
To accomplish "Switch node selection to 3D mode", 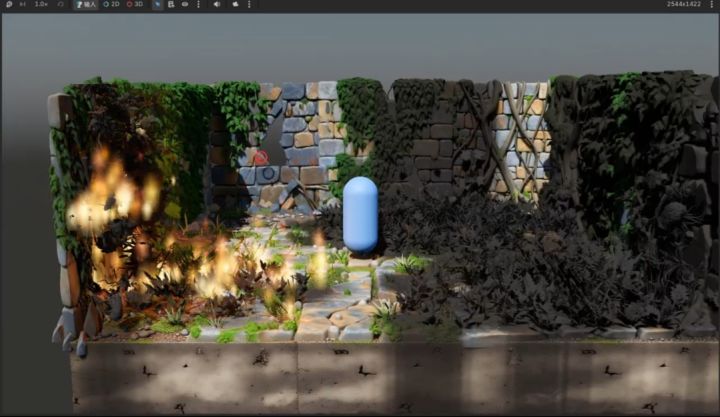I will pyautogui.click(x=135, y=4).
